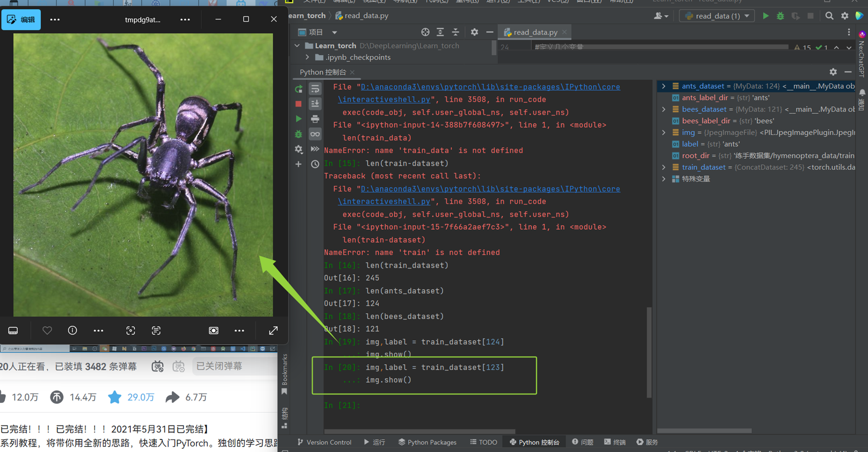Add a new Python console

(298, 164)
